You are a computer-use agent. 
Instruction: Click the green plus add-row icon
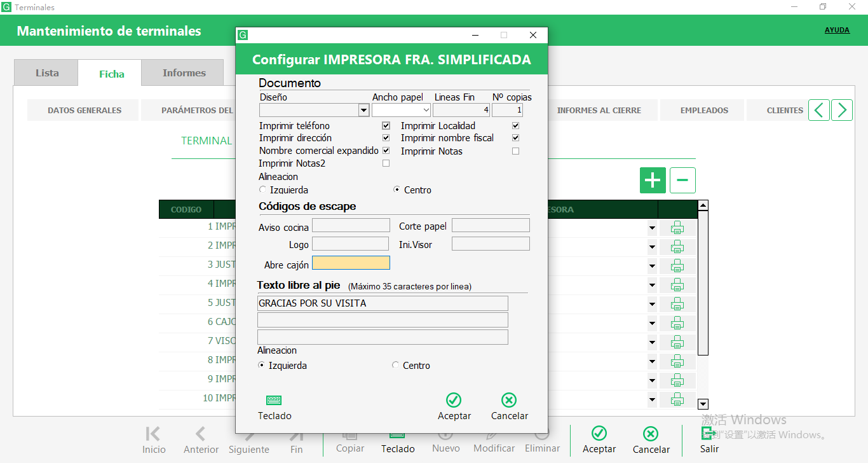click(x=653, y=181)
